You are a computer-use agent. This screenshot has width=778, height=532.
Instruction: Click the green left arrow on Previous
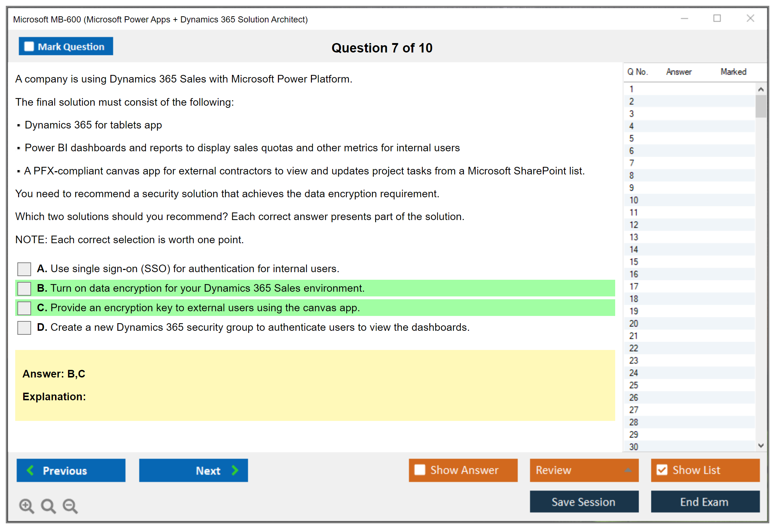[x=30, y=470]
